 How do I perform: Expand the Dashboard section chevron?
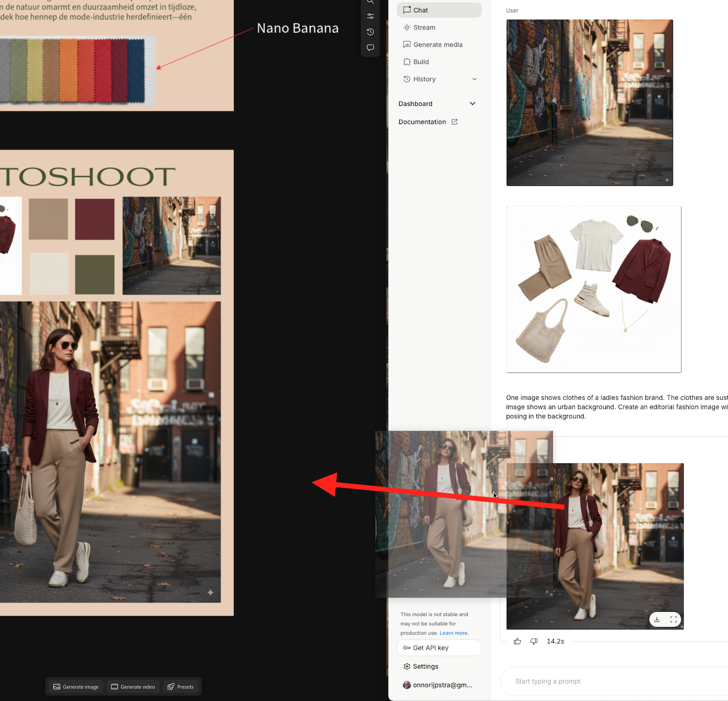click(472, 104)
